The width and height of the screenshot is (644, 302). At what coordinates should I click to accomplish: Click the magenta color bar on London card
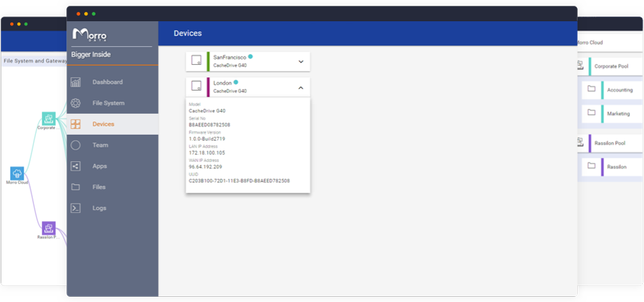(208, 87)
